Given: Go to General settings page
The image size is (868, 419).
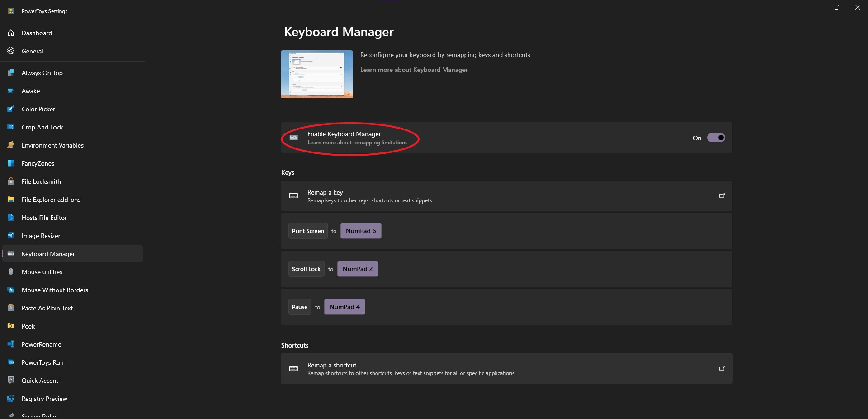Looking at the screenshot, I should [32, 51].
